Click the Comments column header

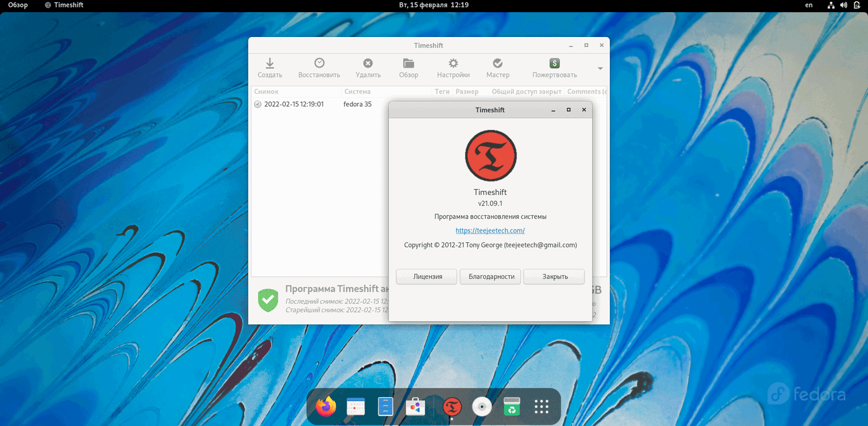pyautogui.click(x=587, y=91)
